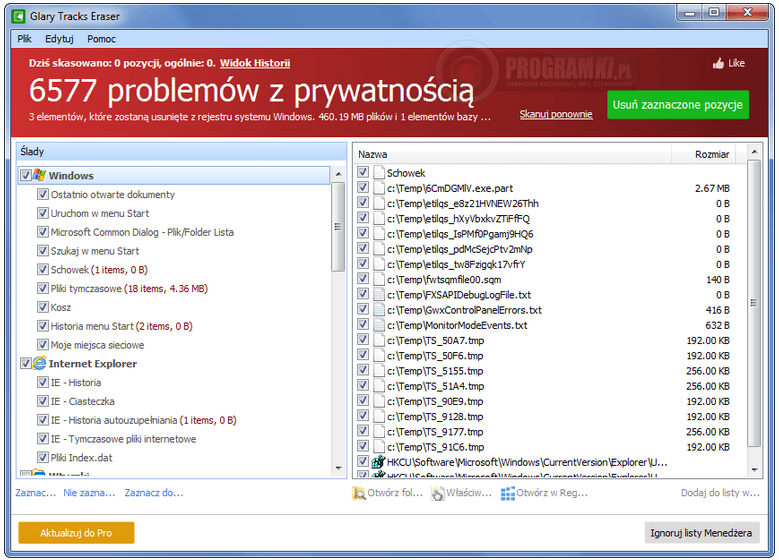Sort the list by the Rozmiar column header

pos(703,154)
